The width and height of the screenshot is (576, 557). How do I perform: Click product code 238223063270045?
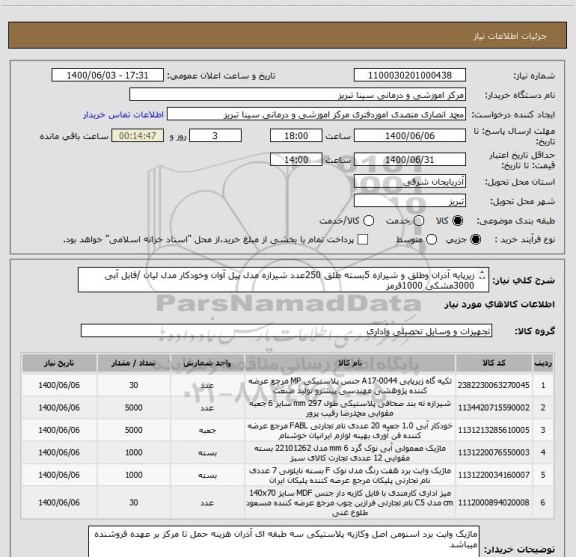pos(493,385)
